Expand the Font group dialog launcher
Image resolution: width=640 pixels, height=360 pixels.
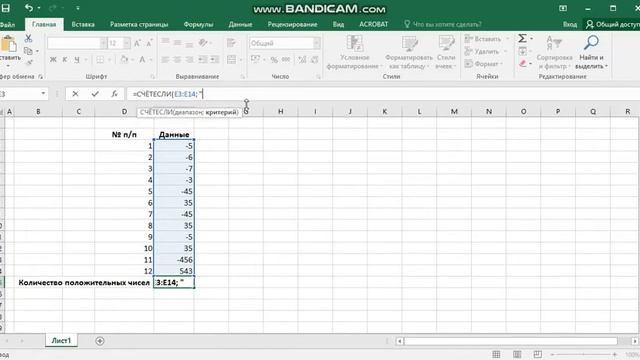[x=153, y=76]
